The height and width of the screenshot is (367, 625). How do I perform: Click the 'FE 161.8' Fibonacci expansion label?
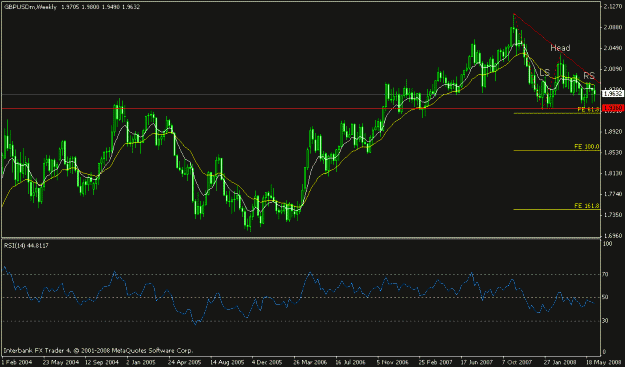(x=586, y=206)
